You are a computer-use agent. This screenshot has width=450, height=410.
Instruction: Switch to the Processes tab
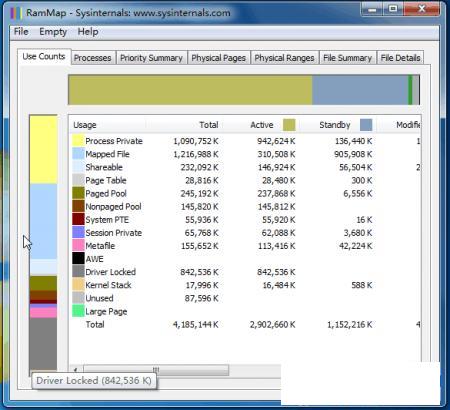coord(93,58)
